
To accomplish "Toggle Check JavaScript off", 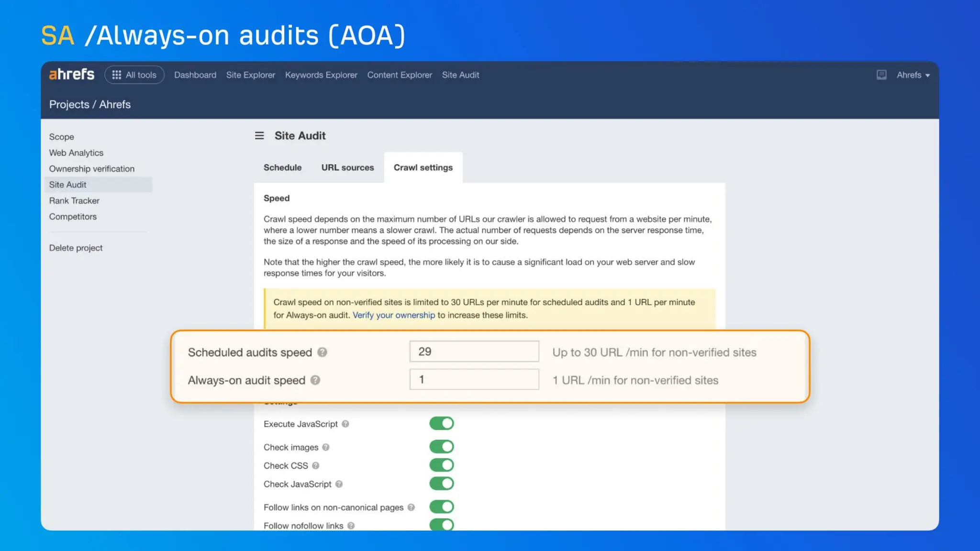I will click(442, 484).
